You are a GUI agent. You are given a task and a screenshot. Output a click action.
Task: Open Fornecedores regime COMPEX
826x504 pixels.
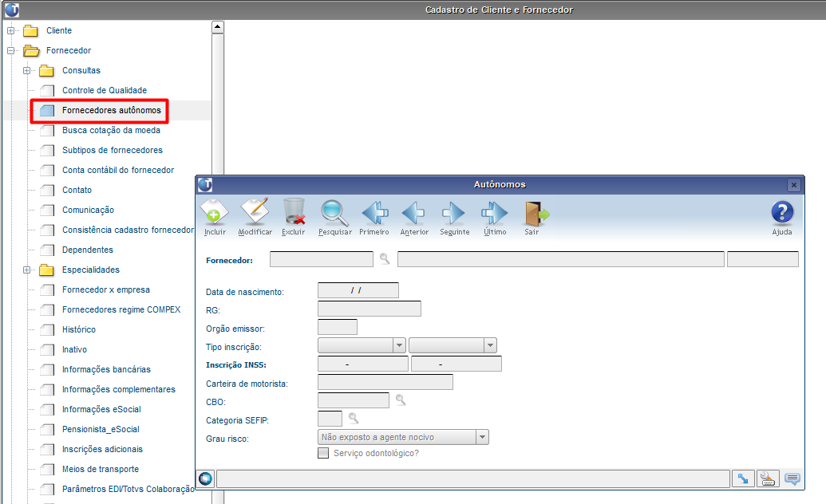121,309
